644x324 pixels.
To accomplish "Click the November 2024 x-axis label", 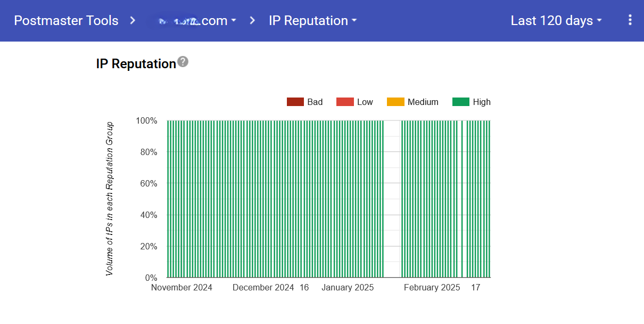I will click(x=181, y=288).
